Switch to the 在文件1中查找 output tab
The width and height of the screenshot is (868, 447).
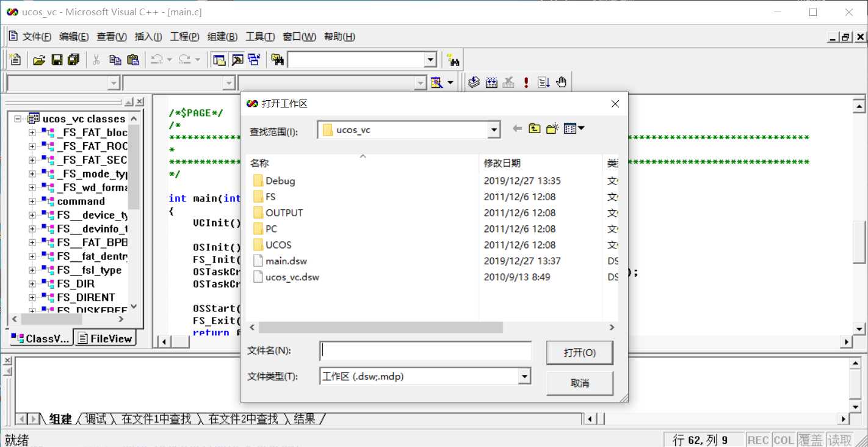156,419
